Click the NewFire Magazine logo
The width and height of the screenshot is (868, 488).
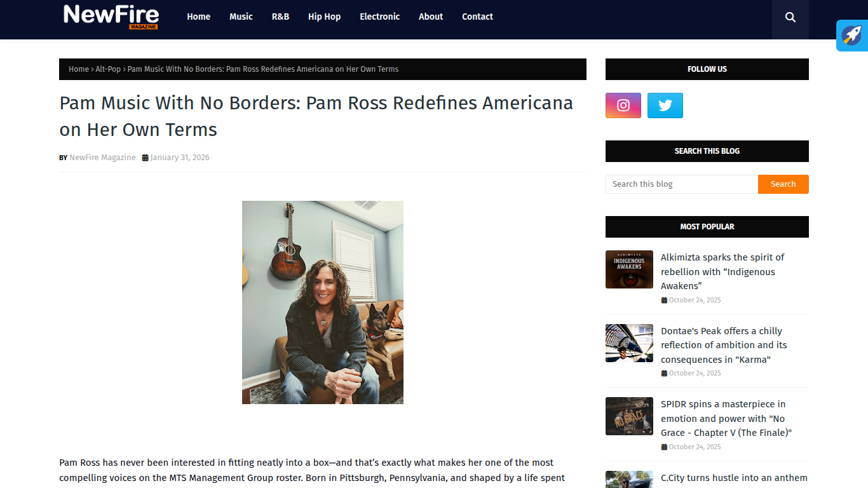pyautogui.click(x=111, y=16)
